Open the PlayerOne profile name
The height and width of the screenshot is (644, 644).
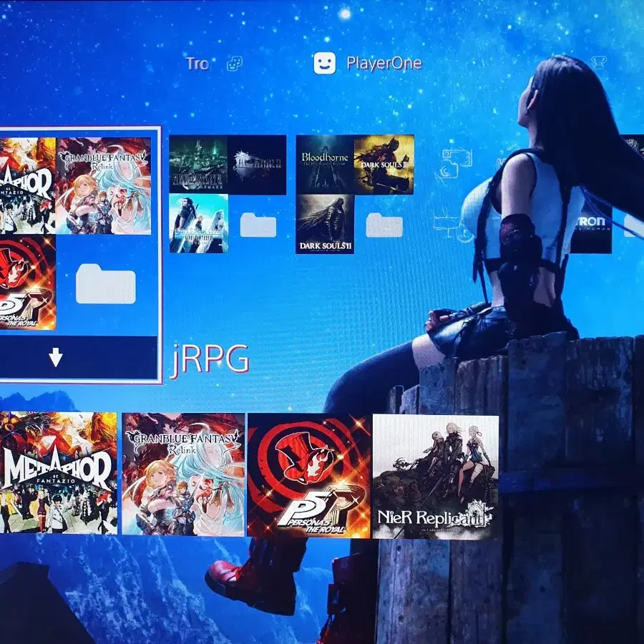coord(384,63)
